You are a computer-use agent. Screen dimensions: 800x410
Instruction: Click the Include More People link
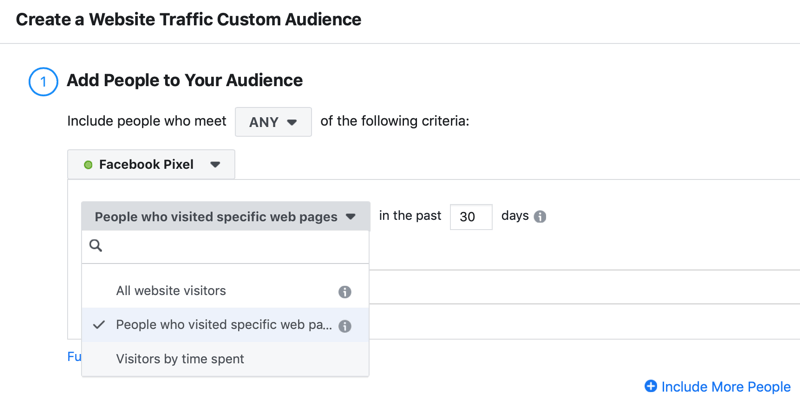pos(726,386)
